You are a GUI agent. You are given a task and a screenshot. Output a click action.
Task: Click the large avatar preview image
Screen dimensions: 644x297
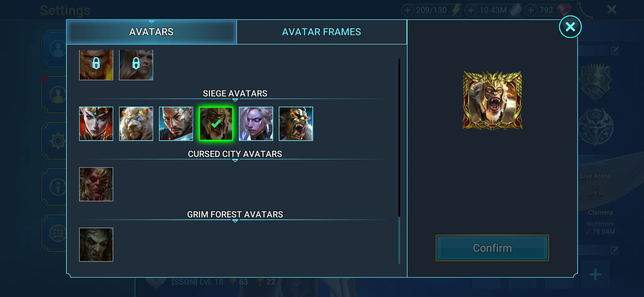click(x=492, y=100)
